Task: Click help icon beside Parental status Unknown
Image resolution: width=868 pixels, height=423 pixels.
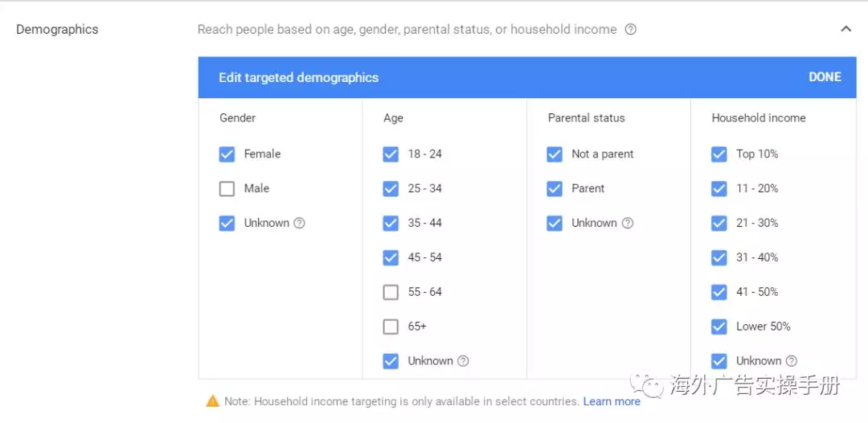Action: [x=628, y=224]
